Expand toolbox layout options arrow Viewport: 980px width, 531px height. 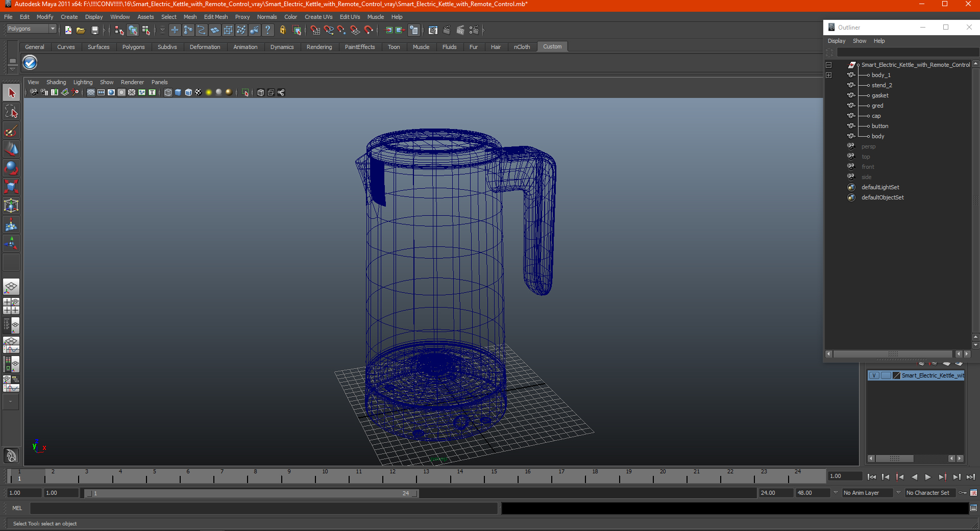tap(11, 402)
